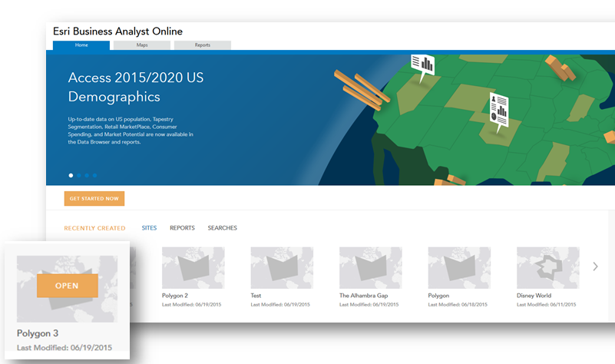Open the Polygon 2 site thumbnail
This screenshot has width=615, height=364.
tap(193, 268)
